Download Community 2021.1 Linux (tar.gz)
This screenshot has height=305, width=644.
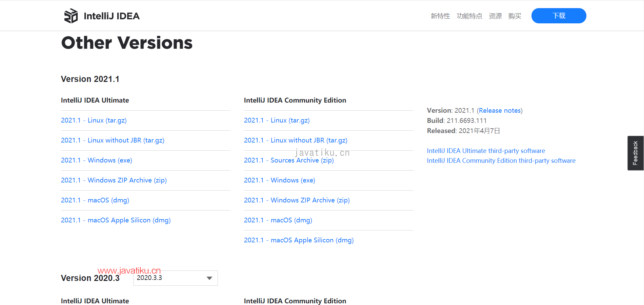pyautogui.click(x=277, y=121)
